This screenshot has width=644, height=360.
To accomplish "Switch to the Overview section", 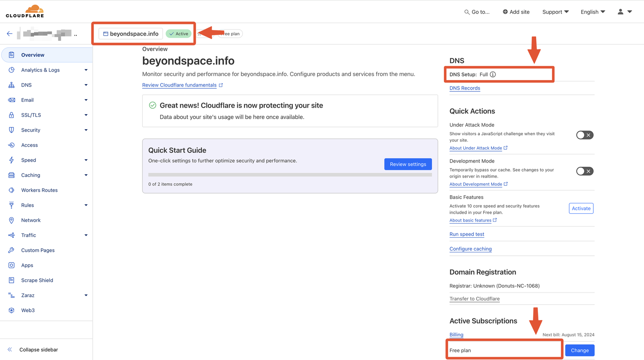I will (33, 55).
